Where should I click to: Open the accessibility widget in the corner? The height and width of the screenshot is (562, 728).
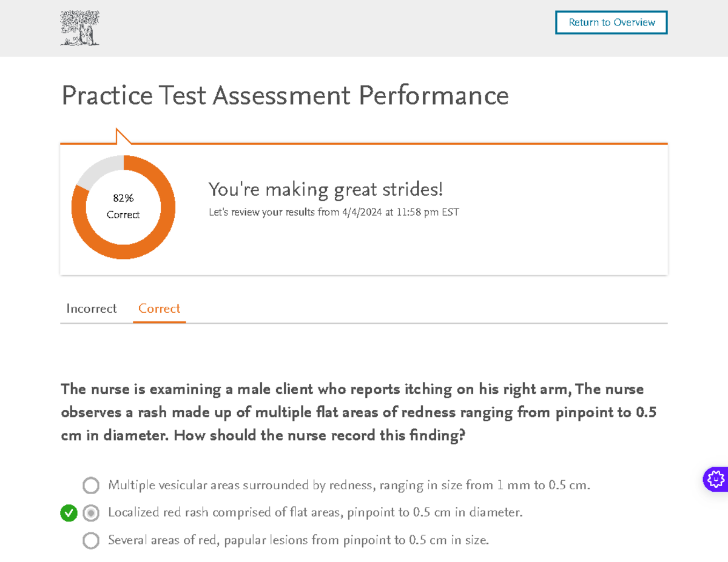[715, 479]
